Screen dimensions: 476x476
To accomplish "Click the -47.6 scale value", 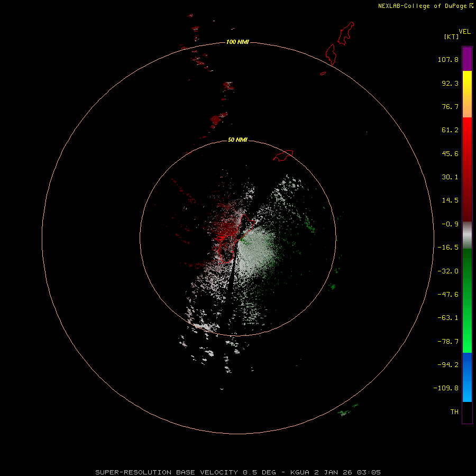I will click(448, 295).
